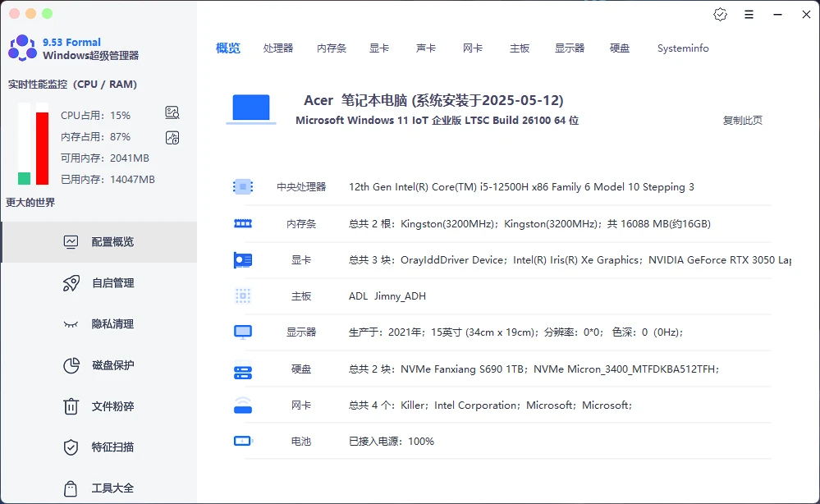Viewport: 820px width, 504px height.
Task: Switch to the top 显卡 tab
Action: click(379, 48)
